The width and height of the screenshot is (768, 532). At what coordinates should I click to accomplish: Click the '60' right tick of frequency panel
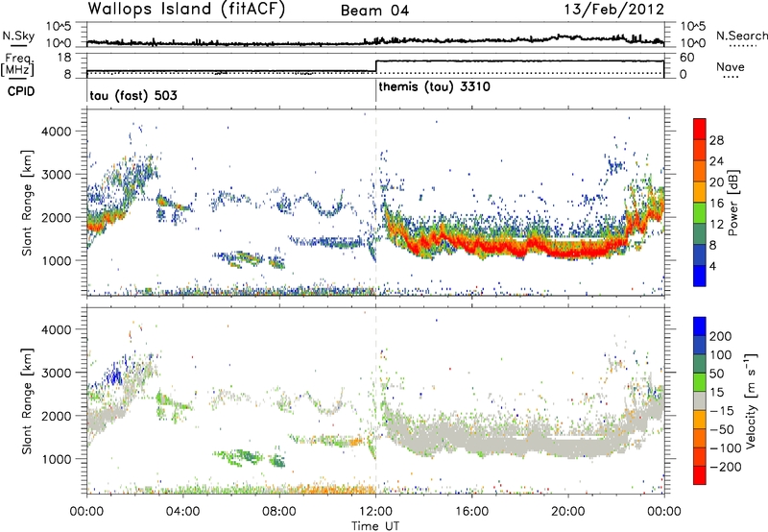(x=687, y=58)
